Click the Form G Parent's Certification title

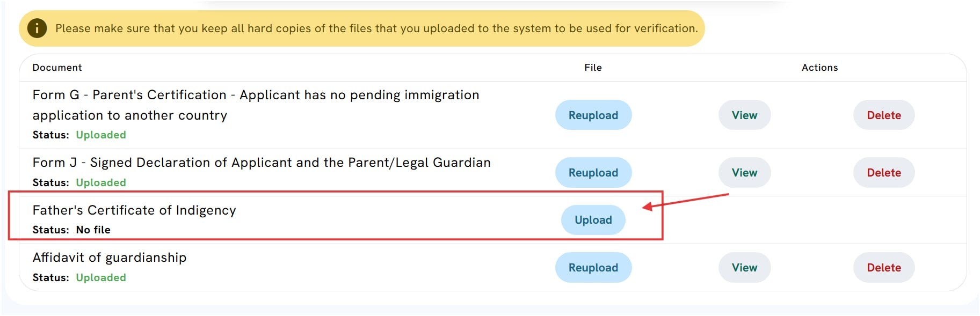pyautogui.click(x=256, y=105)
